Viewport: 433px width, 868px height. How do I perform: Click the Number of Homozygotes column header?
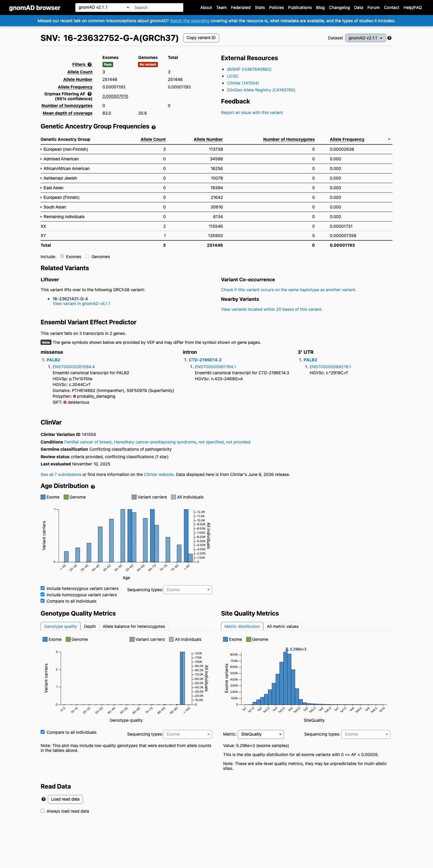tap(289, 140)
